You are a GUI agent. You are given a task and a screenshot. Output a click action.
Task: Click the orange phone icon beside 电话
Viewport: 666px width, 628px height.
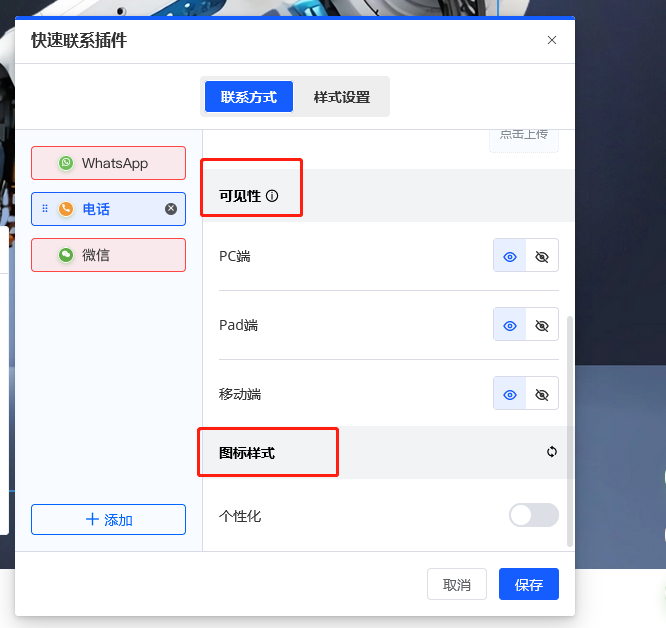66,209
